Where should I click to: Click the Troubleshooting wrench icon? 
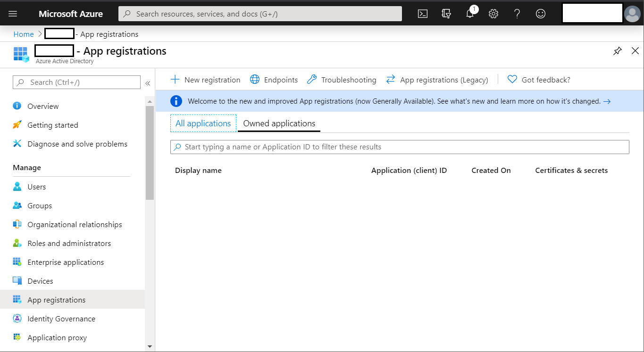point(311,80)
